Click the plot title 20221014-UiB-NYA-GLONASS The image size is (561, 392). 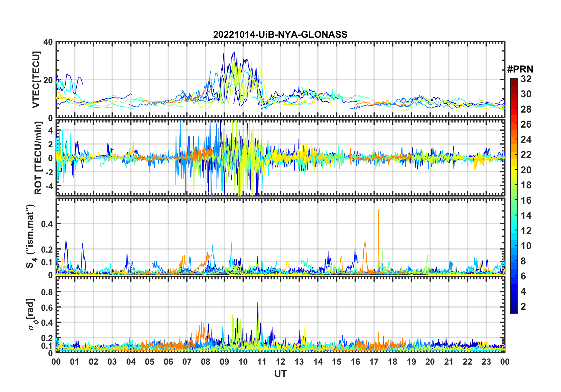click(x=280, y=35)
